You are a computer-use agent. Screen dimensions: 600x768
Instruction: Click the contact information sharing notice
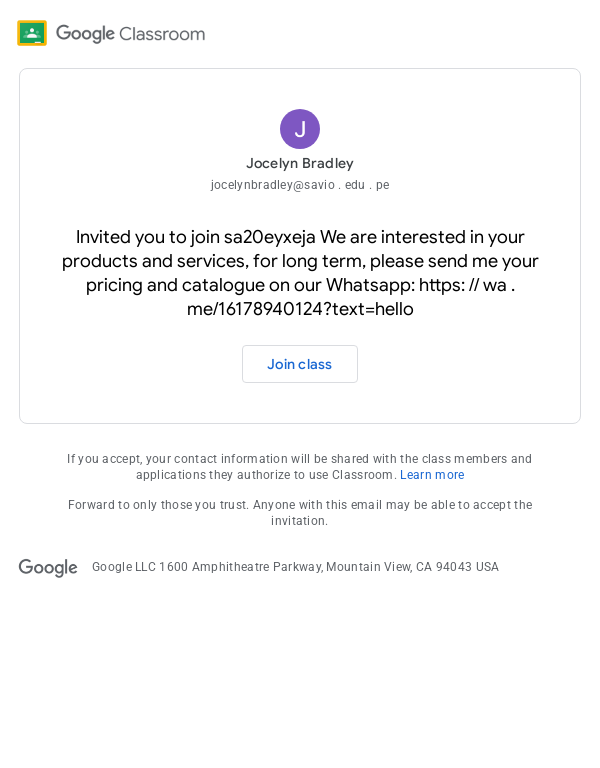pyautogui.click(x=300, y=467)
